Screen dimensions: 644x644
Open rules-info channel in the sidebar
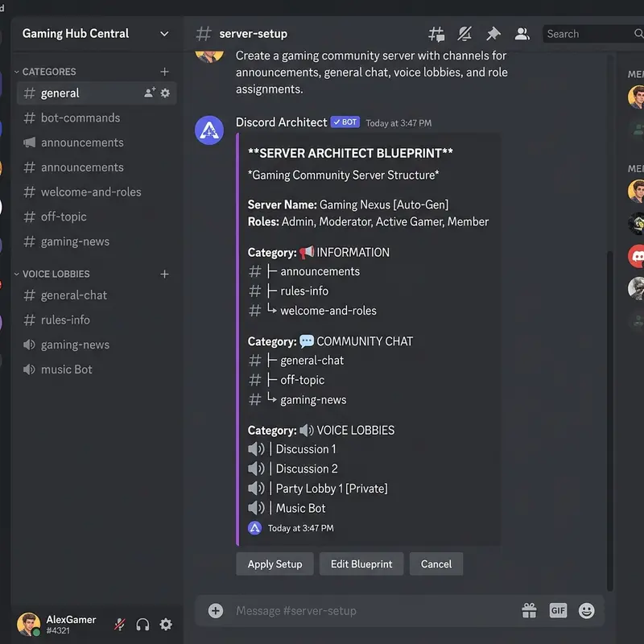click(97, 320)
